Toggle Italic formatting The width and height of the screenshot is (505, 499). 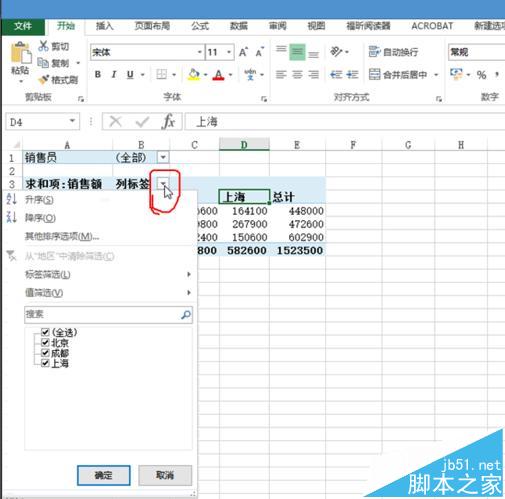tap(114, 74)
